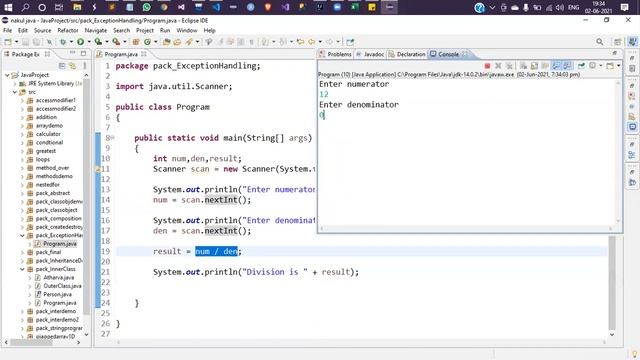
Task: Select Atharva.java in Package Explorer
Action: pyautogui.click(x=59, y=278)
